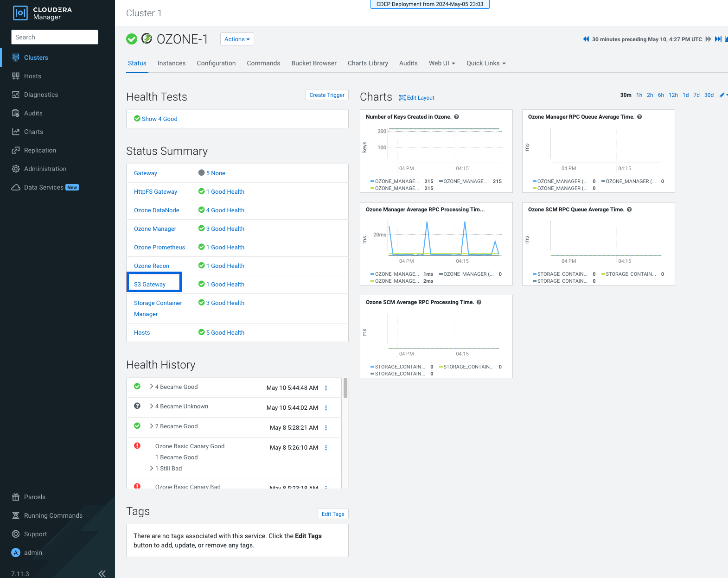Open the S3 Gateway link
Viewport: 728px width, 578px height.
point(150,285)
